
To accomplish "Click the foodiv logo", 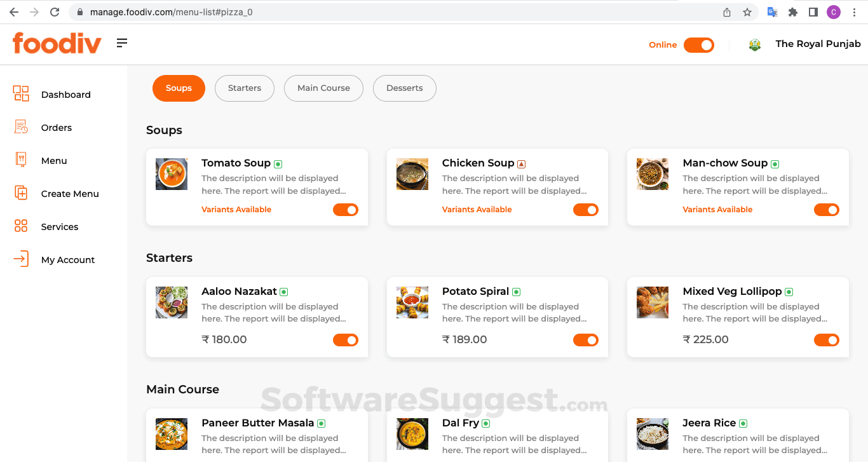I will pyautogui.click(x=57, y=43).
